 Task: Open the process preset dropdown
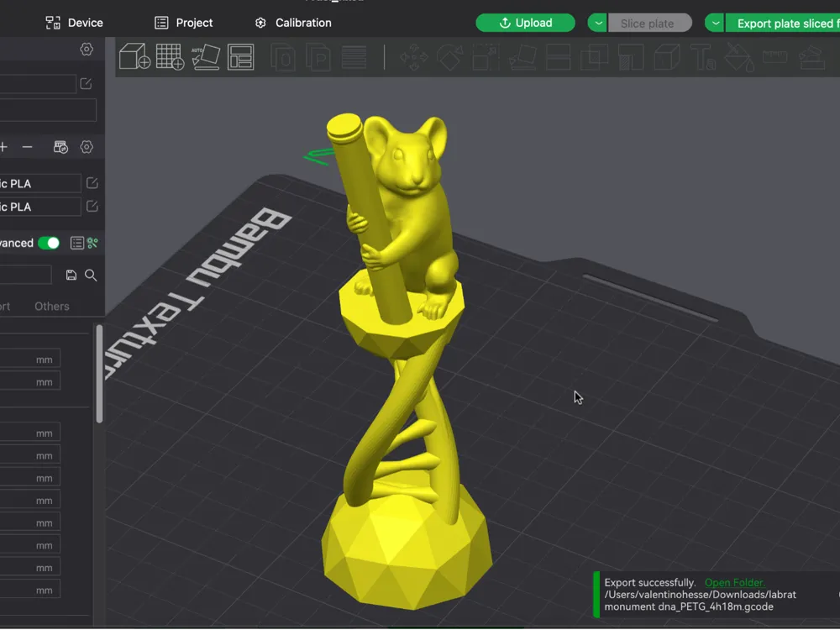25,275
